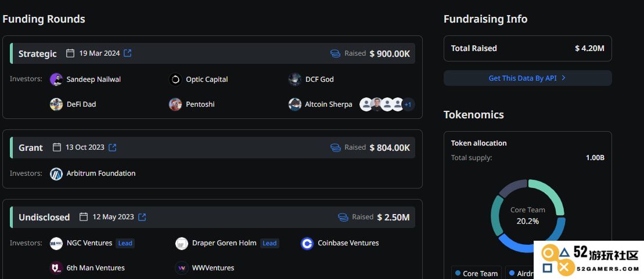Viewport: 644px width, 279px height.
Task: Open Sandeep Nailwal investor name link
Action: pos(93,79)
